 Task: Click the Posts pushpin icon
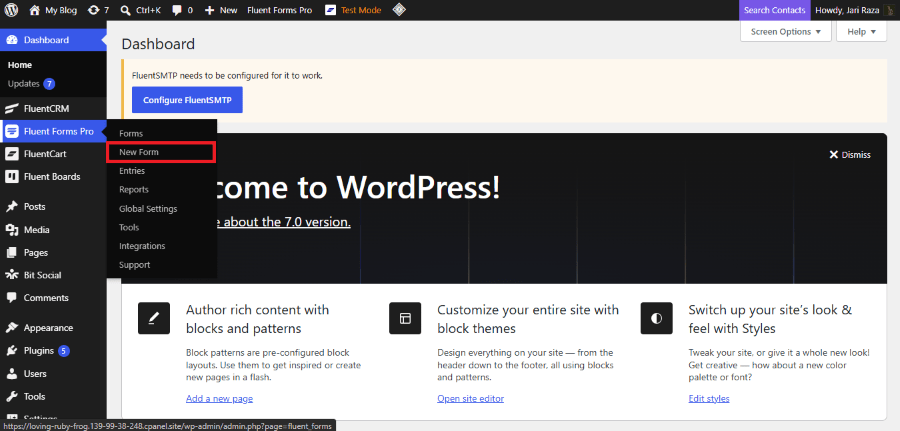click(12, 207)
